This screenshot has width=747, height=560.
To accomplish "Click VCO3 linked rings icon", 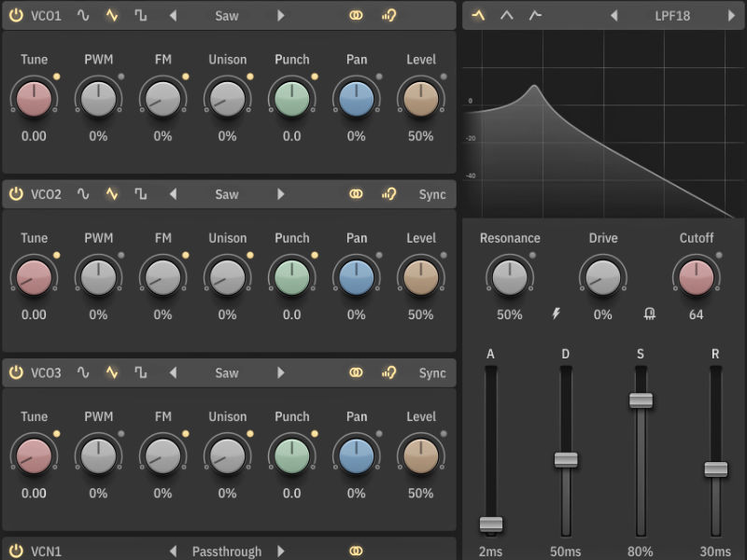I will coord(356,372).
